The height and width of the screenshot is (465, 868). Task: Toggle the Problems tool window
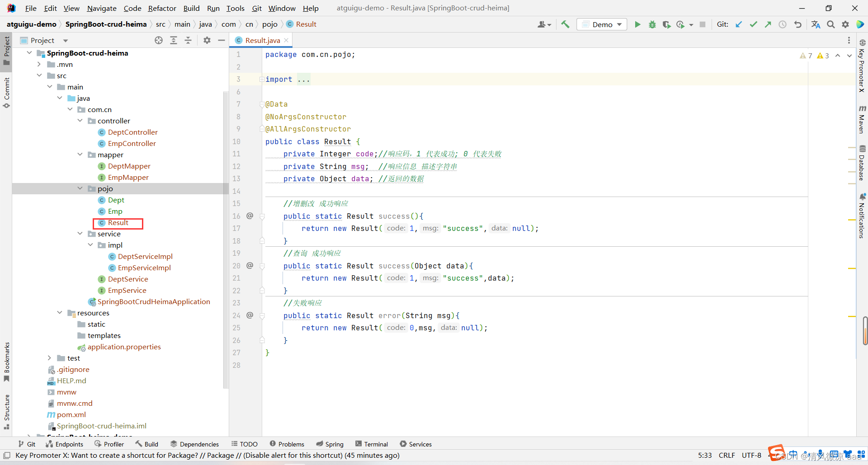pyautogui.click(x=287, y=444)
